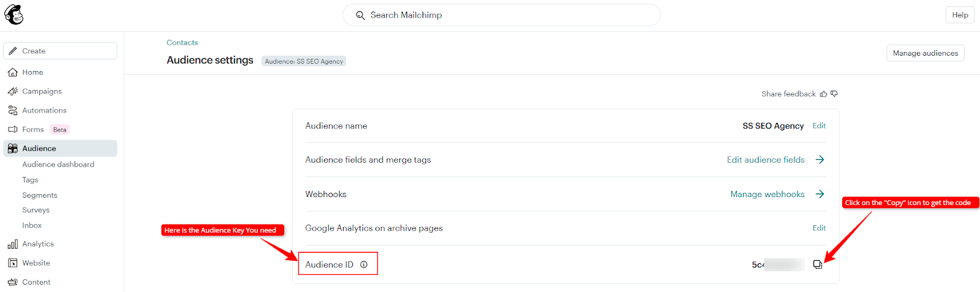The height and width of the screenshot is (292, 980).
Task: Click the Forms icon in sidebar
Action: click(x=13, y=129)
